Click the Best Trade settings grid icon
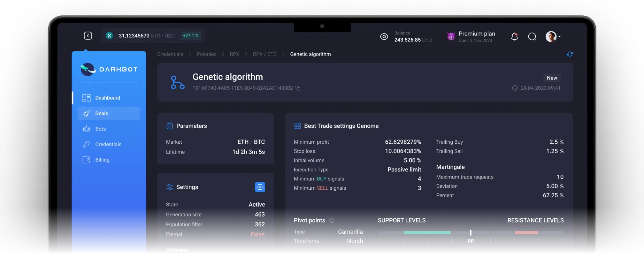Image resolution: width=644 pixels, height=258 pixels. [297, 126]
